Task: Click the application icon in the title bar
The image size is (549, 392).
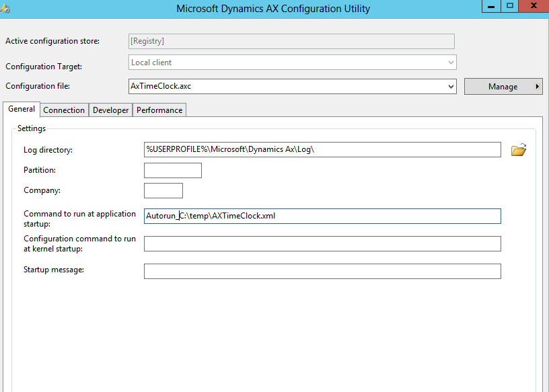Action: pyautogui.click(x=3, y=9)
